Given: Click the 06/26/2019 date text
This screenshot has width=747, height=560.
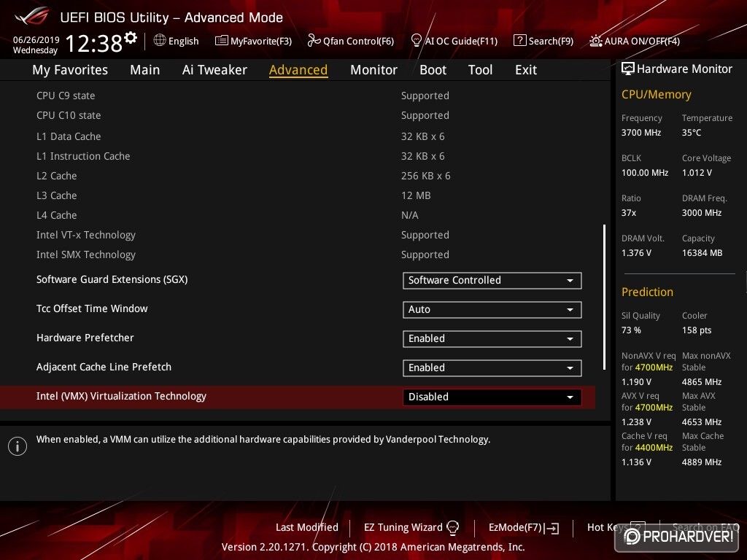Looking at the screenshot, I should [36, 40].
